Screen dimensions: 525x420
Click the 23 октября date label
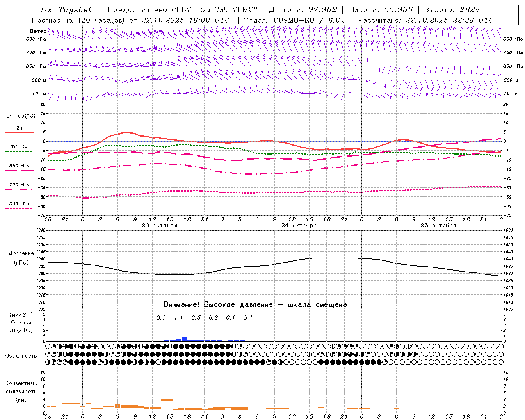[159, 226]
